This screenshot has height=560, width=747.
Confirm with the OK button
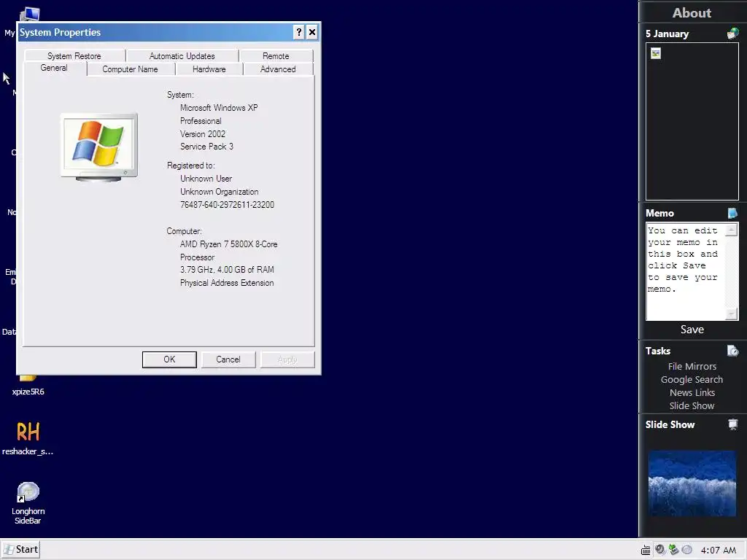coord(169,359)
